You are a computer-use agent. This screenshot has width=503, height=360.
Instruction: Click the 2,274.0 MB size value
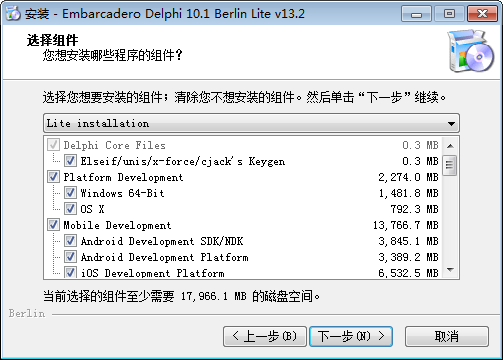408,177
